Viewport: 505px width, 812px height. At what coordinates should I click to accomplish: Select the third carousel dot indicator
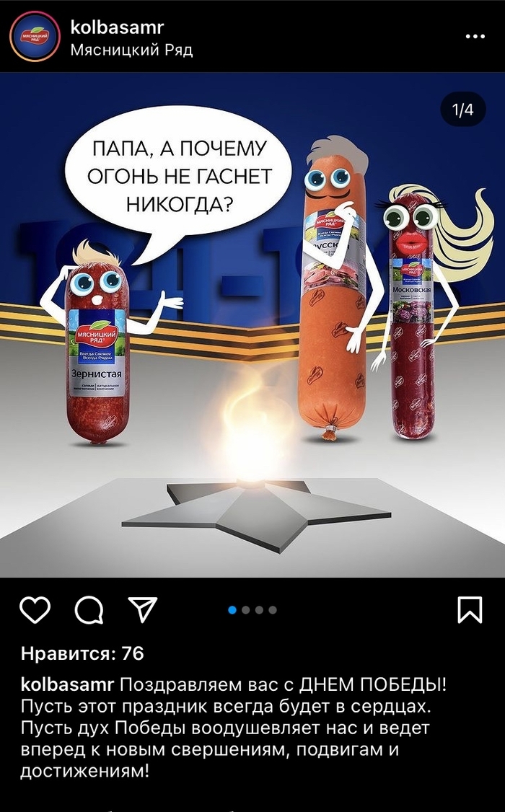pyautogui.click(x=260, y=610)
